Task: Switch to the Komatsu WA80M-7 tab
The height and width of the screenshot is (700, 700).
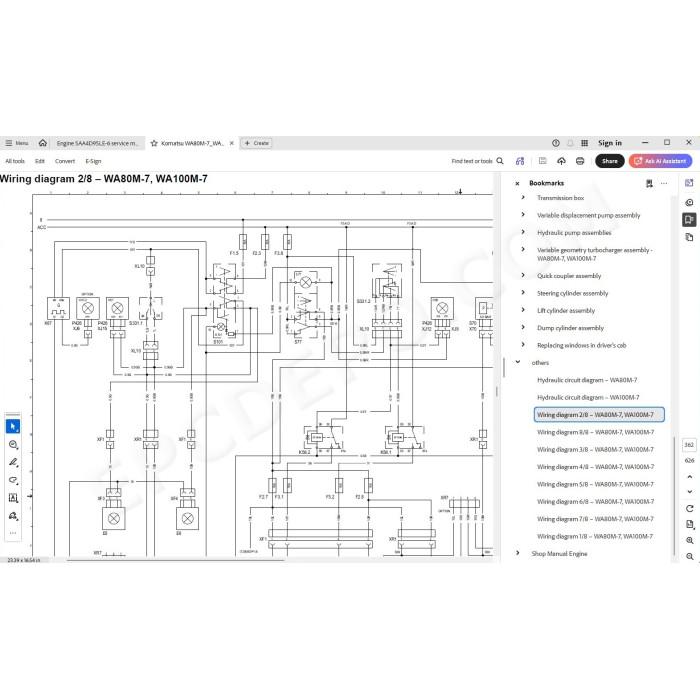Action: pos(192,143)
